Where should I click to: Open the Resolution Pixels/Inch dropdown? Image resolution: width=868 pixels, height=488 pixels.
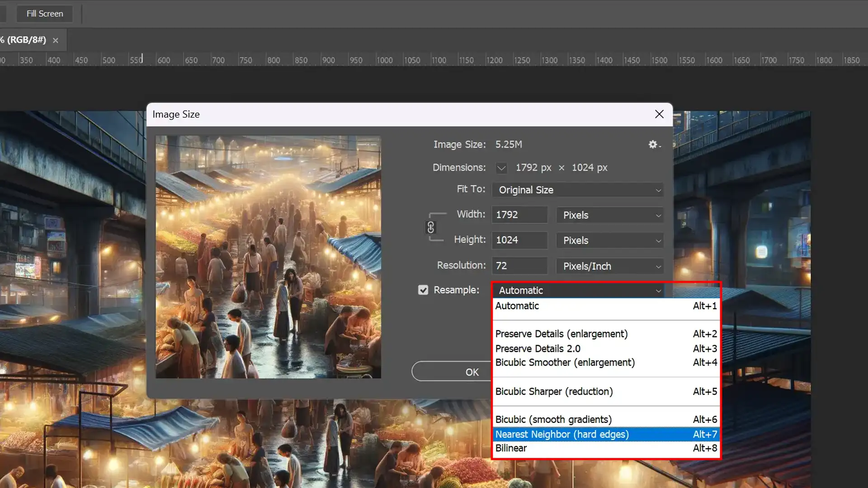(x=610, y=267)
